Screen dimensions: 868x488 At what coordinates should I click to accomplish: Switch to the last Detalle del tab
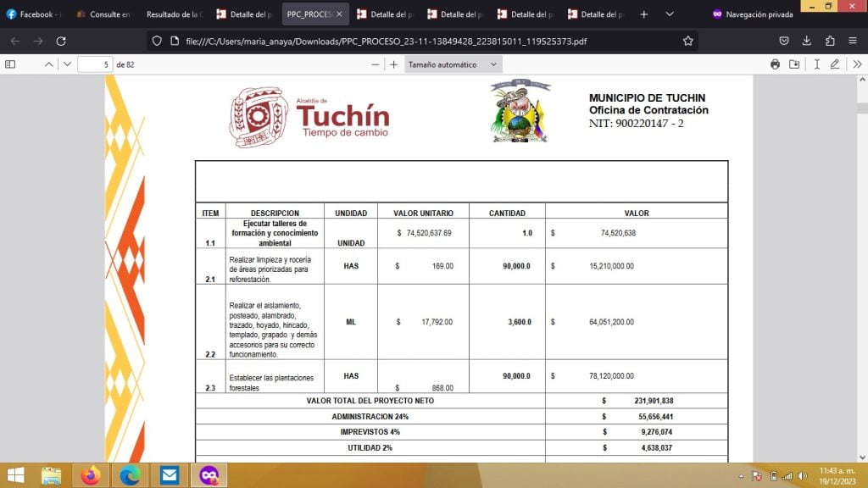click(x=595, y=14)
